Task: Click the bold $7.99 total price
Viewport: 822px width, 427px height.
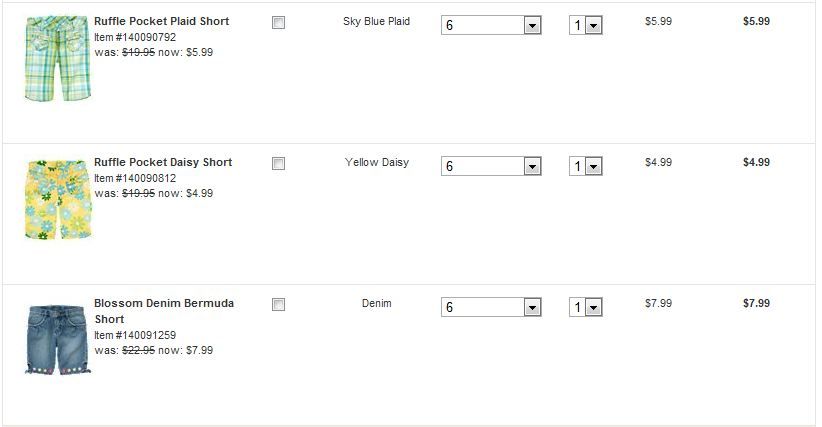Action: coord(756,303)
